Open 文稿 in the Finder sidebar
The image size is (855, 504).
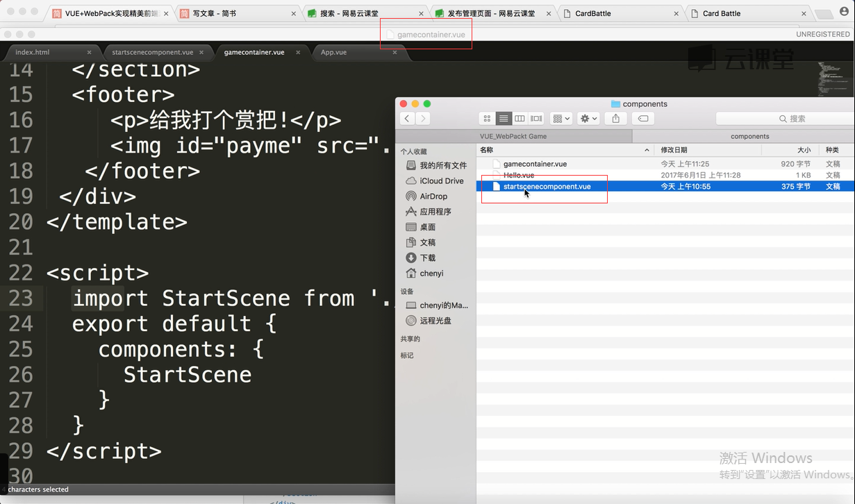(x=420, y=242)
